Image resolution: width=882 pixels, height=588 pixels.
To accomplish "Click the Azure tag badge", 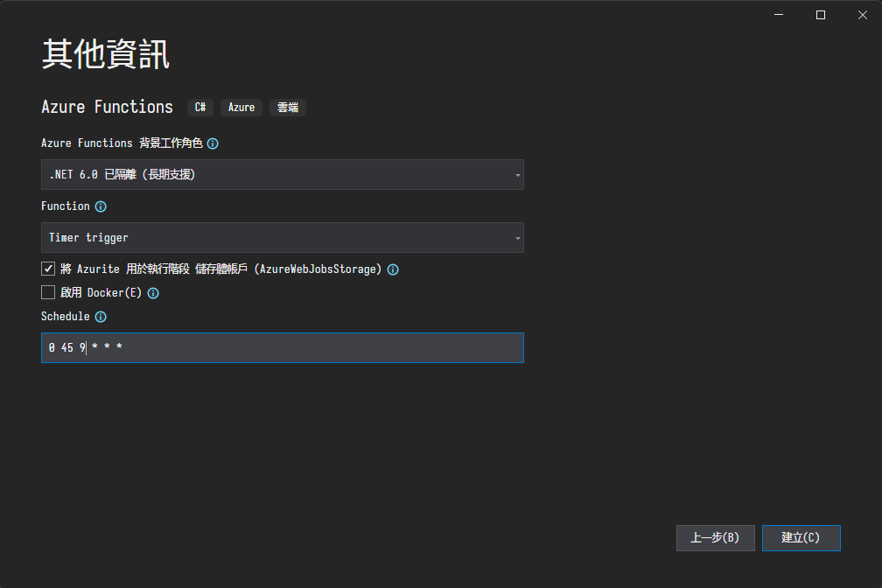I will click(241, 108).
